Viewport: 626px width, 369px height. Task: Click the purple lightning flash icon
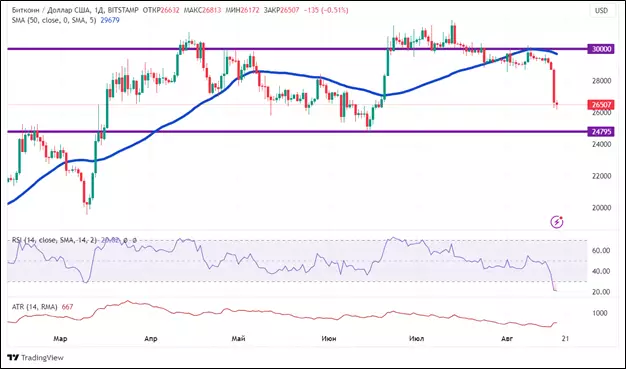pyautogui.click(x=557, y=222)
